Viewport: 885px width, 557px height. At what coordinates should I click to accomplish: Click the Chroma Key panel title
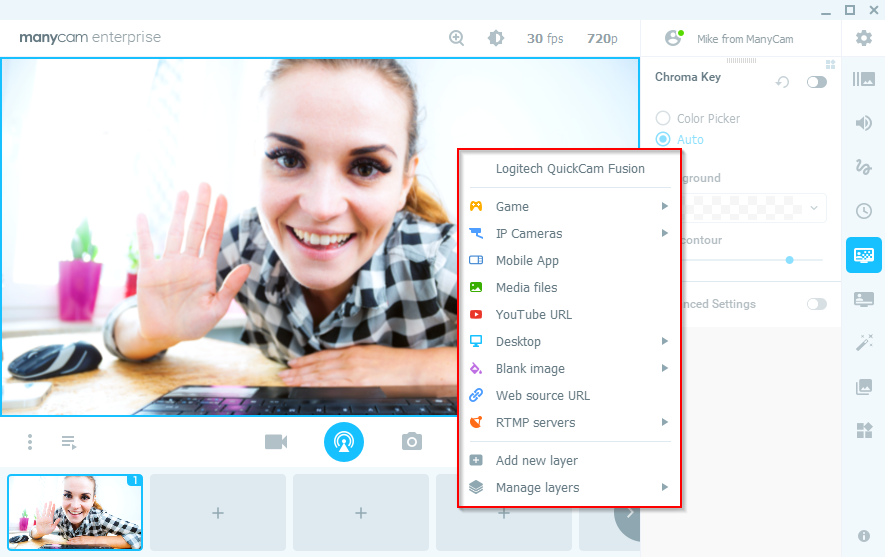click(x=687, y=77)
